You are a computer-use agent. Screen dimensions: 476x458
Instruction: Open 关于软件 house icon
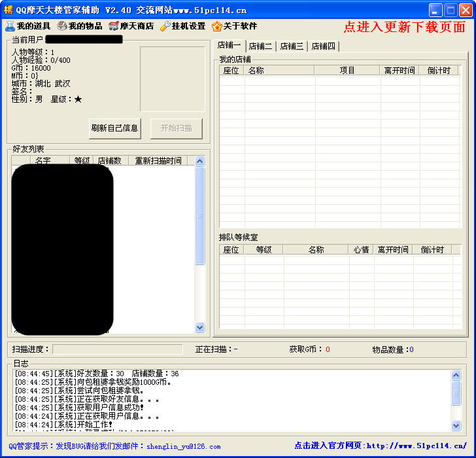(x=217, y=26)
